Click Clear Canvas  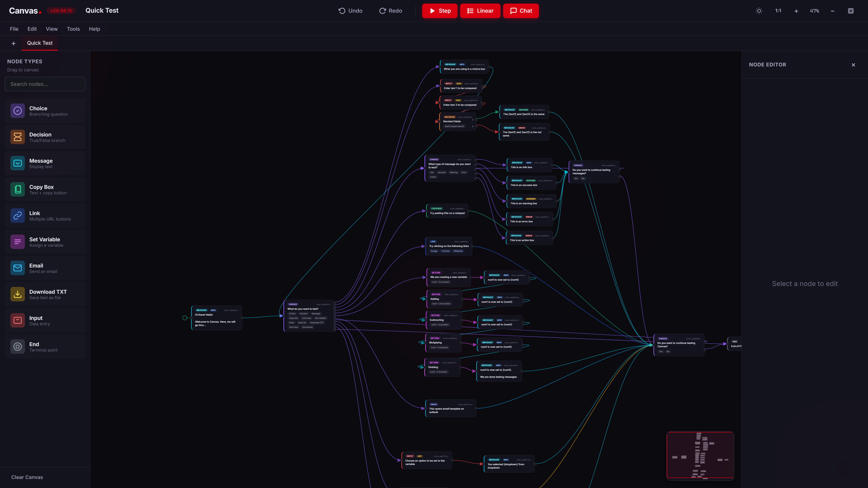click(27, 477)
